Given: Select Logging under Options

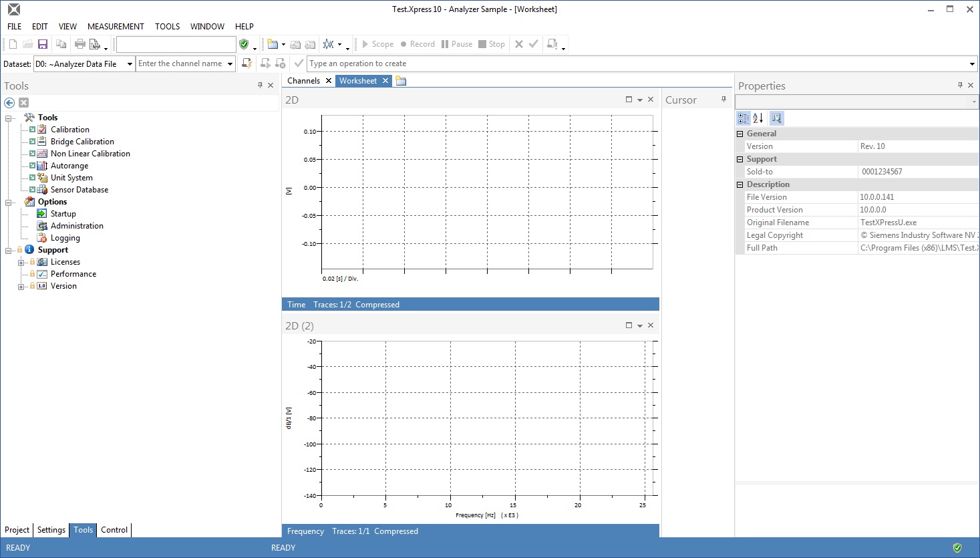Looking at the screenshot, I should coord(65,238).
